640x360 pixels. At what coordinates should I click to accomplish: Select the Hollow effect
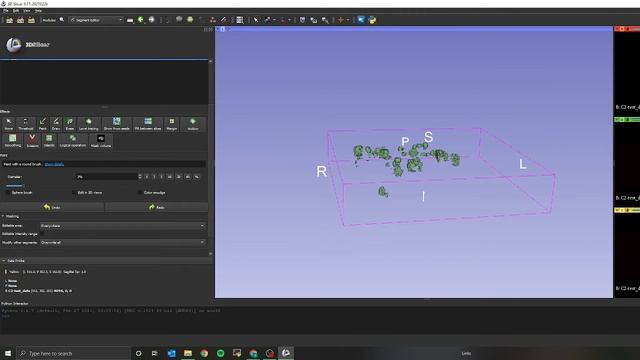(193, 124)
